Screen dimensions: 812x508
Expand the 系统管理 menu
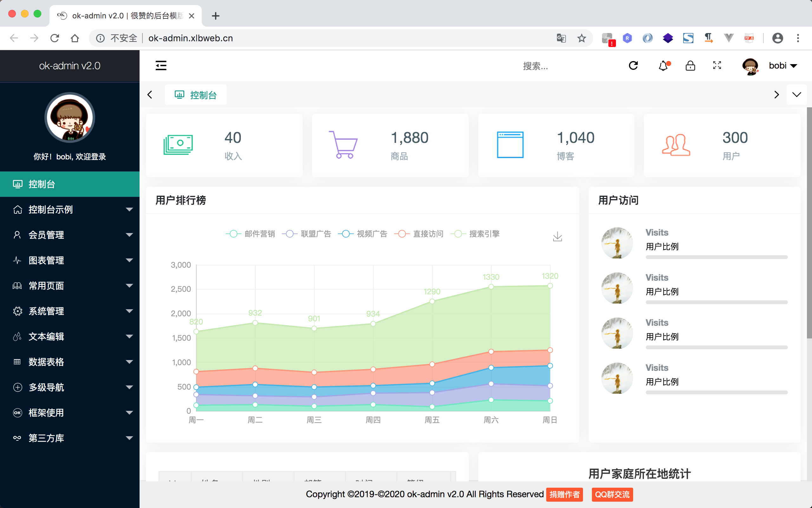[x=70, y=311]
